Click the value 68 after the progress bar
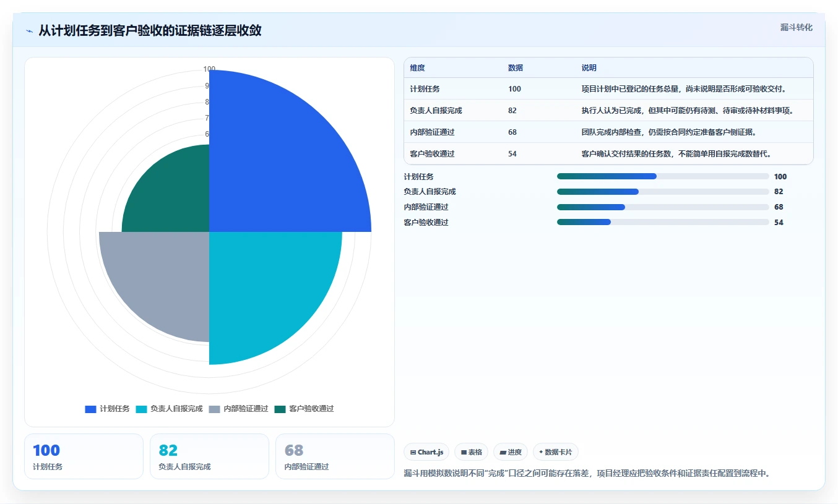Image resolution: width=838 pixels, height=504 pixels. pos(779,207)
